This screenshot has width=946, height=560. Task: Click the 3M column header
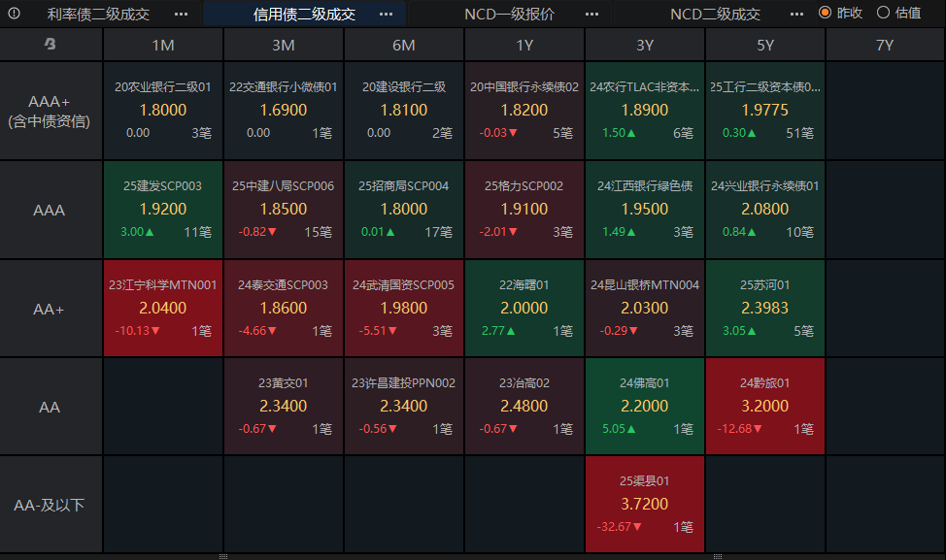pos(284,46)
